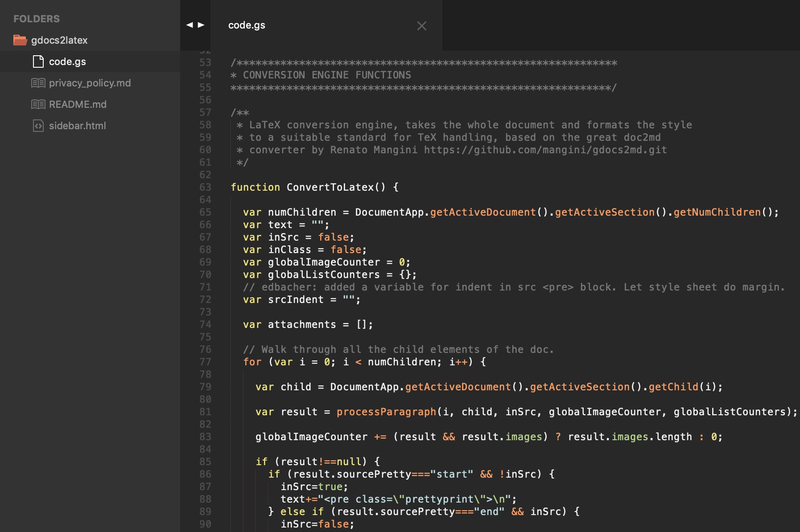The width and height of the screenshot is (800, 532).
Task: Click the README.md markdown book icon
Action: tap(38, 104)
